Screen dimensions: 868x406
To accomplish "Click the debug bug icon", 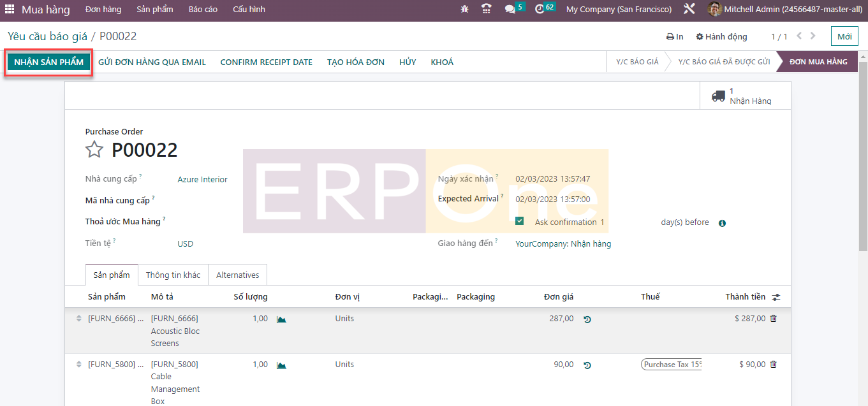I will [464, 10].
